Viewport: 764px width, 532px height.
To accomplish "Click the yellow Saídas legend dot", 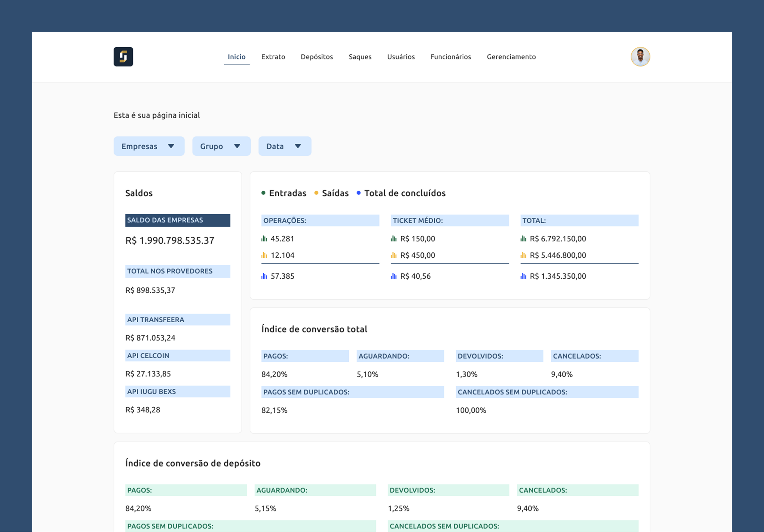I will tap(316, 193).
